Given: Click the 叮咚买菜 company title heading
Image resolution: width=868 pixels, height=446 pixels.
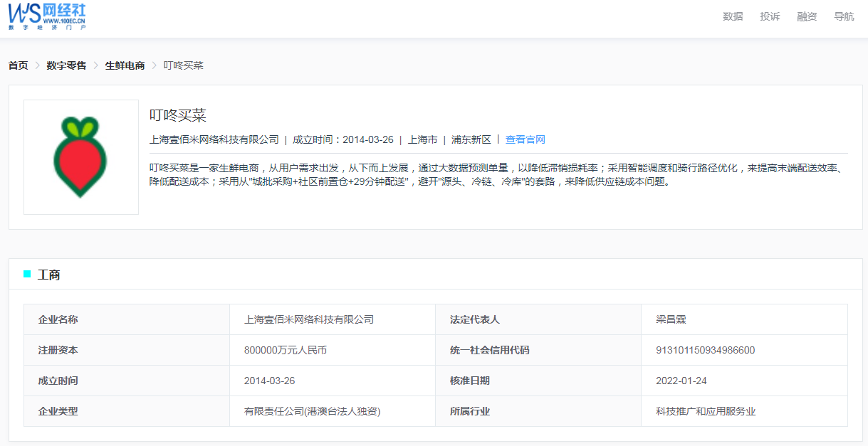Looking at the screenshot, I should pos(177,115).
